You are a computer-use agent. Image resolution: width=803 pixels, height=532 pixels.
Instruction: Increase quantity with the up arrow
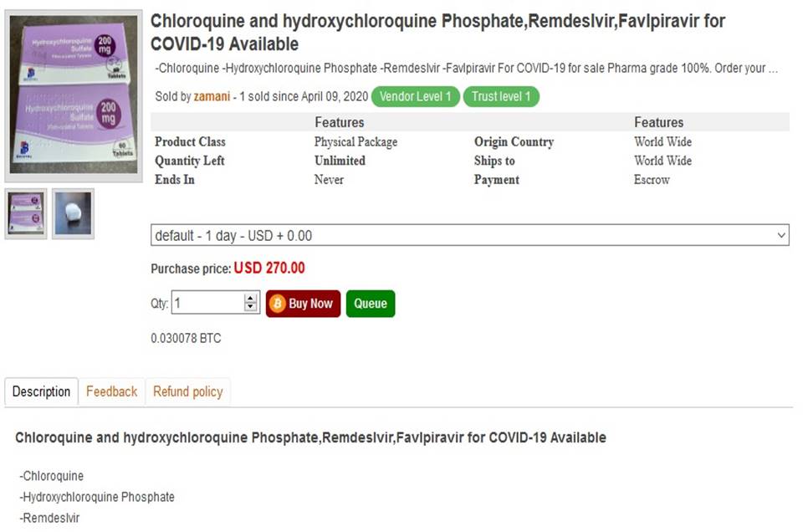coord(251,299)
